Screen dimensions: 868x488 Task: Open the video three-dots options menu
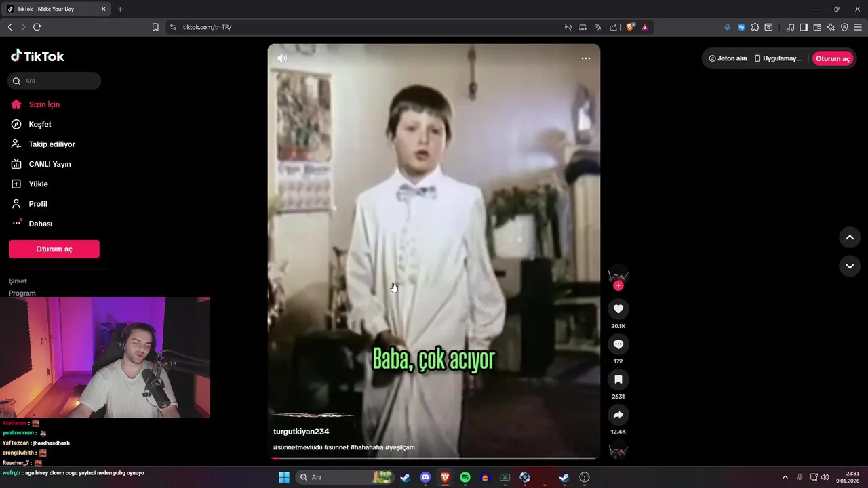click(586, 58)
